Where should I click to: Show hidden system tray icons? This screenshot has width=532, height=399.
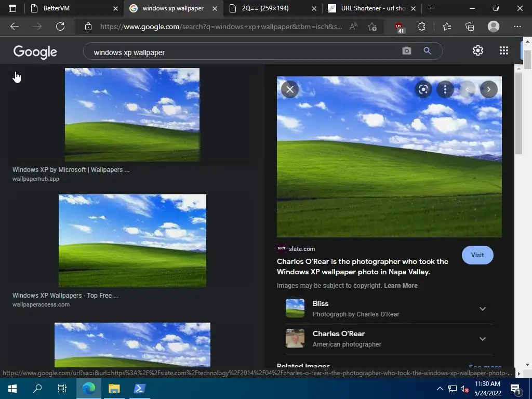[x=440, y=389]
